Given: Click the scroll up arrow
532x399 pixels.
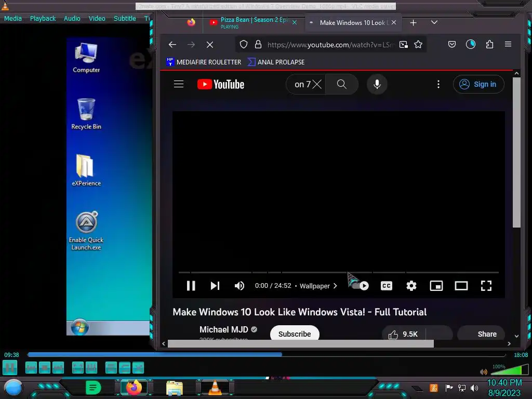Looking at the screenshot, I should tap(516, 73).
